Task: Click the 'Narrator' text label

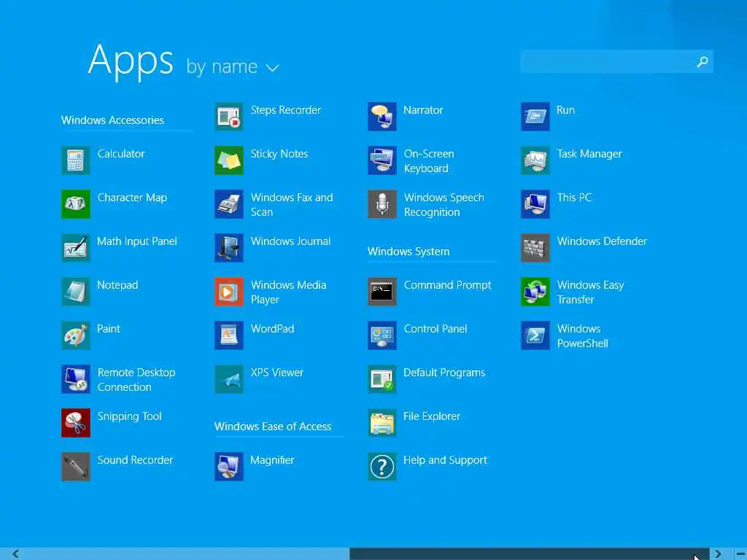Action: tap(423, 110)
